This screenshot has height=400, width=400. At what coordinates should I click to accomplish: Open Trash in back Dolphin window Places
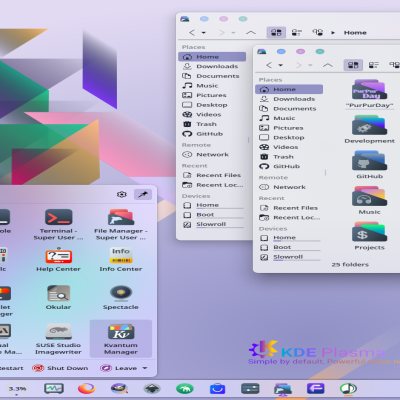[212, 124]
